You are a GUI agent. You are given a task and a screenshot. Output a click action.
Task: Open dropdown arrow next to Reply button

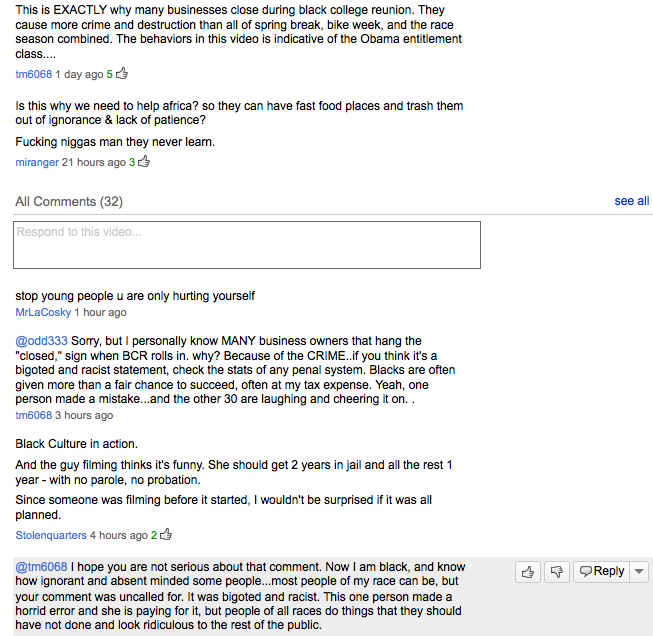click(x=640, y=571)
